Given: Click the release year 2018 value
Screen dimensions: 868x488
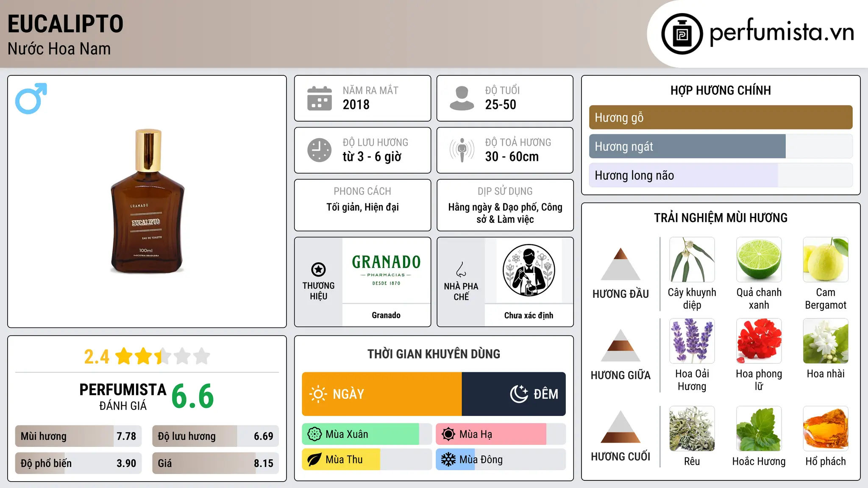Looking at the screenshot, I should [356, 105].
